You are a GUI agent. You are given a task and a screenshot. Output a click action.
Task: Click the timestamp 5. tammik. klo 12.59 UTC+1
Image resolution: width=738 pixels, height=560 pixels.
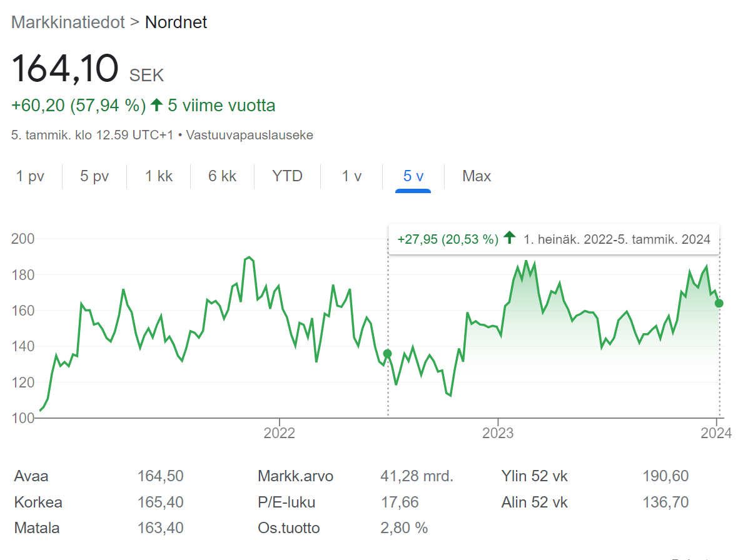pyautogui.click(x=93, y=135)
